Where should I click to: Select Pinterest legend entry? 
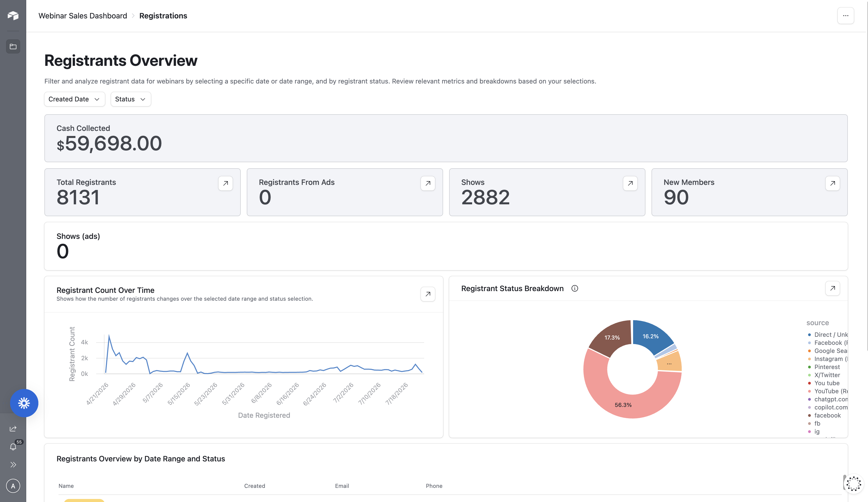(824, 367)
